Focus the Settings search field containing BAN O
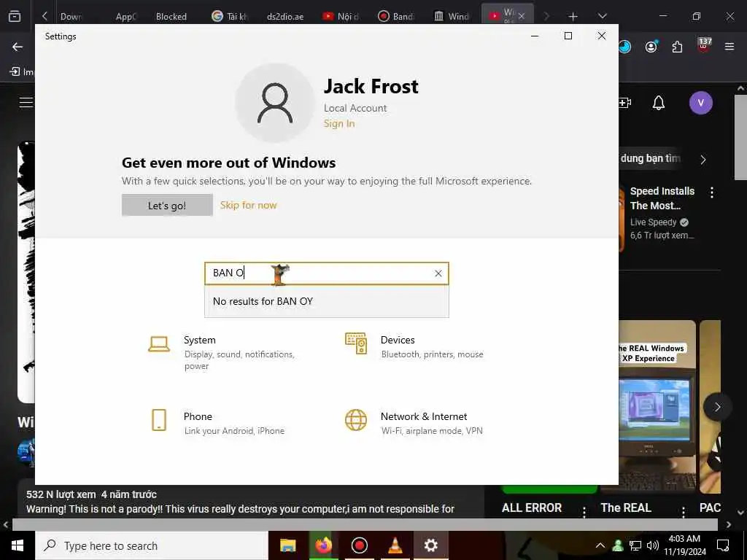The image size is (747, 560). point(326,273)
